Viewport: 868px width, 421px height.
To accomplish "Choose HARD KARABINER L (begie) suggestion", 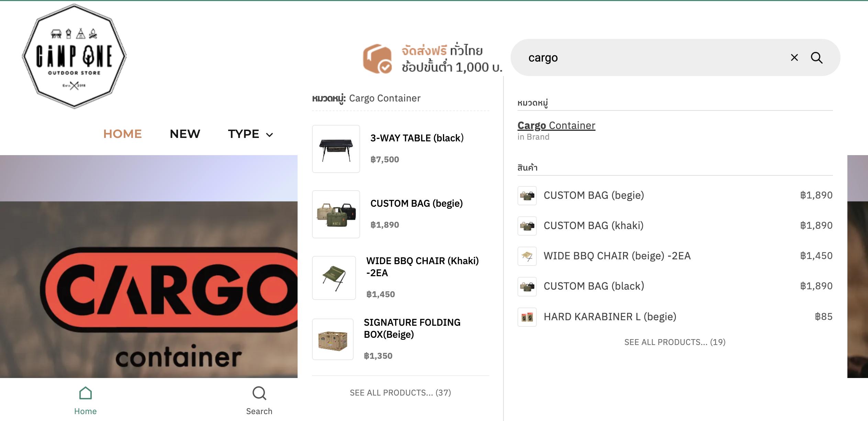I will 610,317.
